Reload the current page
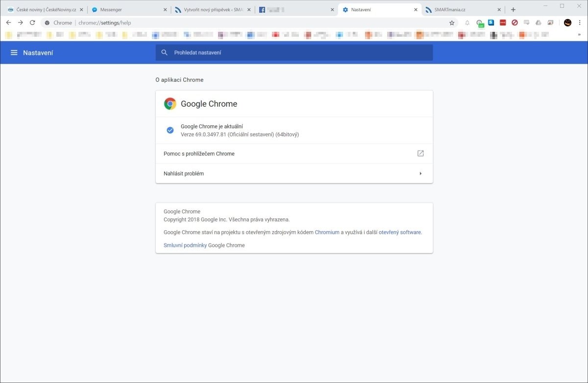This screenshot has height=383, width=588. pos(32,23)
